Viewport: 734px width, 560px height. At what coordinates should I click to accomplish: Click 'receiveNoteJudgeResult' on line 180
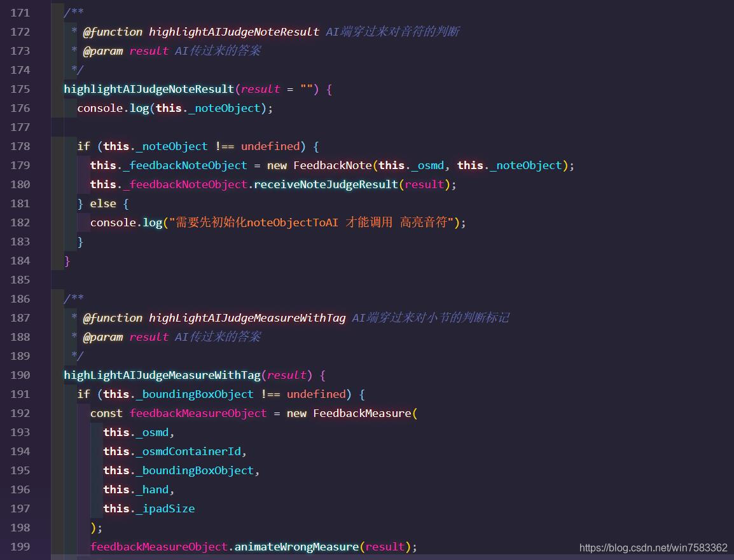[326, 184]
